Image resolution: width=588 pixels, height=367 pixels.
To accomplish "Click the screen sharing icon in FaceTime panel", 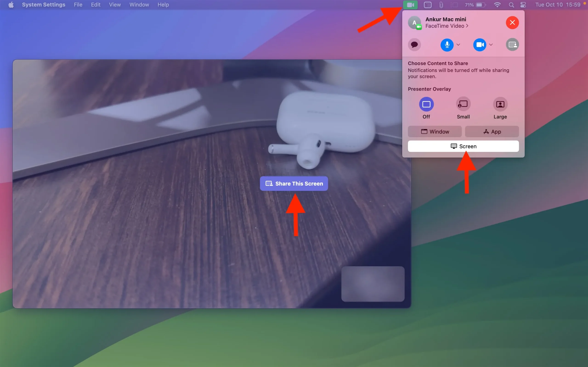I will point(512,44).
